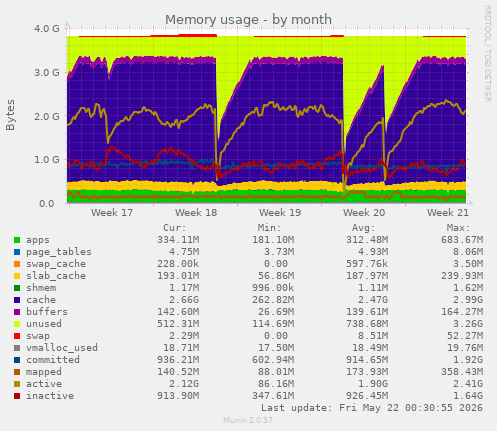Click unused max value 3.26G

tap(468, 324)
